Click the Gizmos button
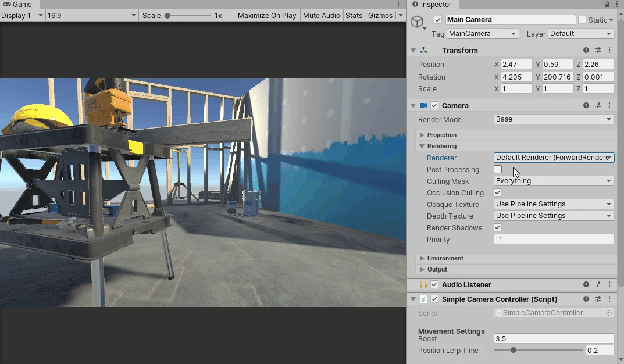This screenshot has height=364, width=624. (x=380, y=16)
